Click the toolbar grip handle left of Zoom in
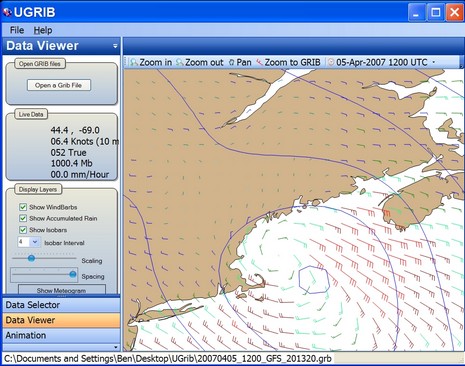This screenshot has height=366, width=465. tap(126, 62)
